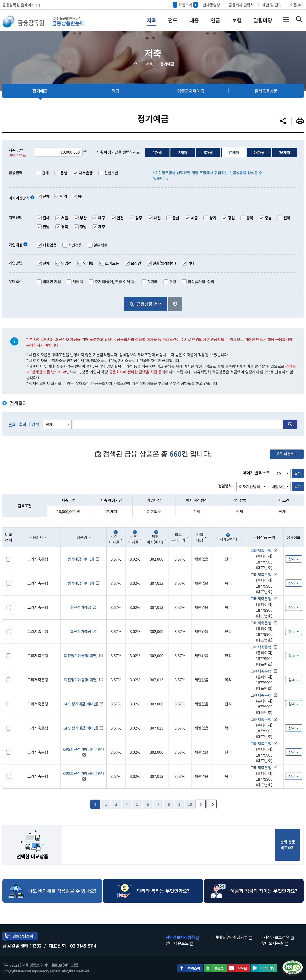
Task: Jump to last page double-arrow
Action: click(212, 804)
